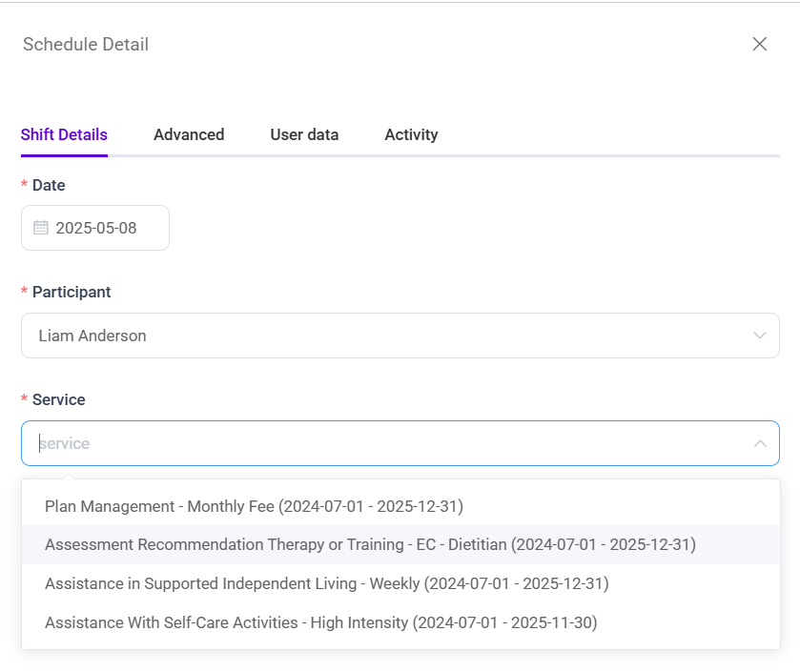Click the Schedule Detail title text

click(x=86, y=44)
